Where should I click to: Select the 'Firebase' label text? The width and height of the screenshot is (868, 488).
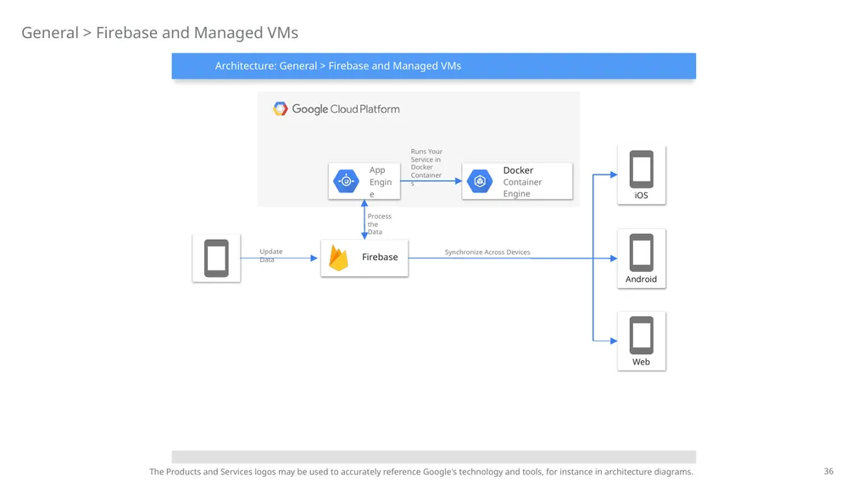(x=380, y=257)
